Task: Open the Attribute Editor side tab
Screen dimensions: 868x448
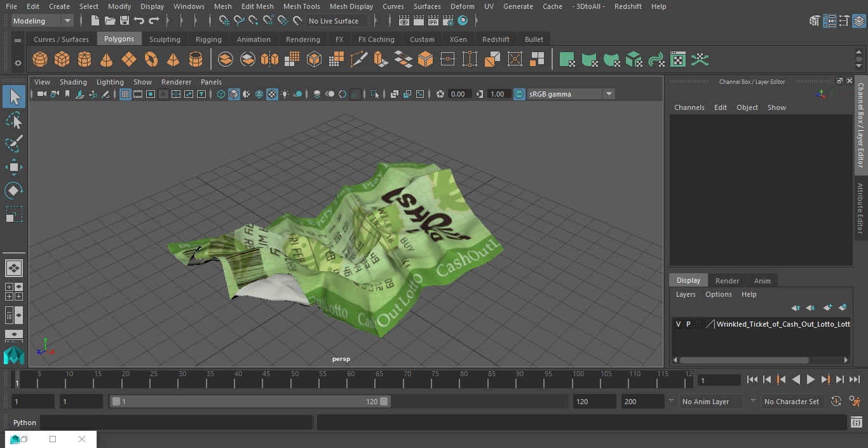Action: click(860, 208)
